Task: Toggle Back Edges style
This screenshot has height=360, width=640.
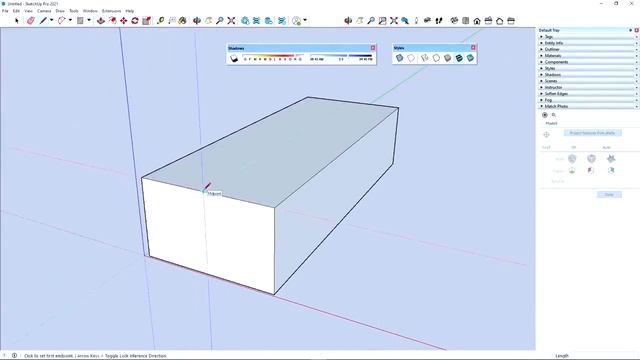Action: pos(411,58)
